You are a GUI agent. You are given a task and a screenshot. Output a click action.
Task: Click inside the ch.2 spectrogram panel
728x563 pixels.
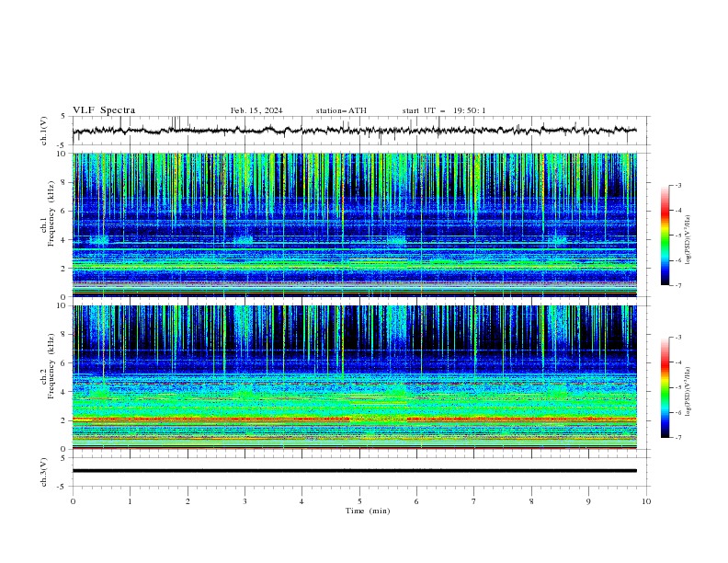355,377
